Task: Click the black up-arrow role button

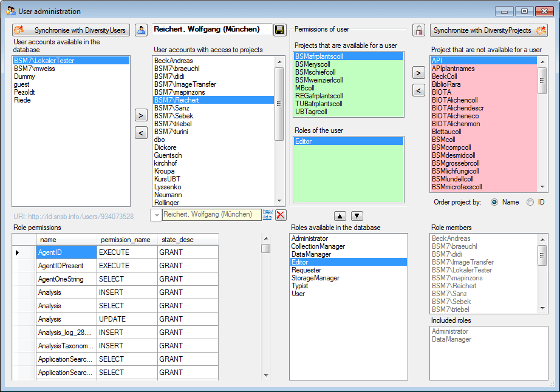Action: [x=340, y=216]
